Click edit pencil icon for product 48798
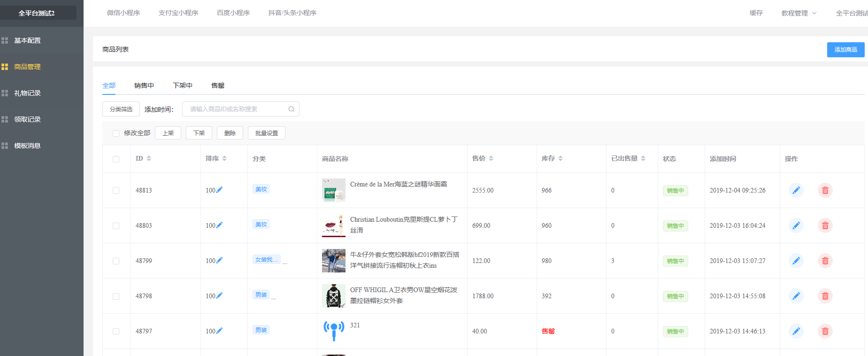868x356 pixels. [796, 296]
